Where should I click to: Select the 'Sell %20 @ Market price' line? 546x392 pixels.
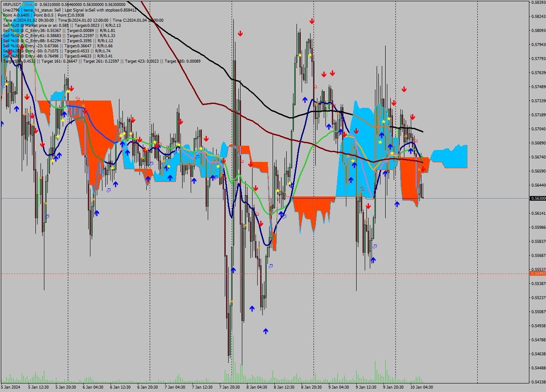coord(62,25)
